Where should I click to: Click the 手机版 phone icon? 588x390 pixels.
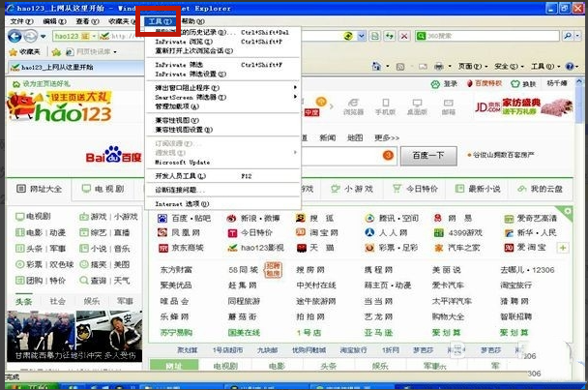(x=385, y=107)
